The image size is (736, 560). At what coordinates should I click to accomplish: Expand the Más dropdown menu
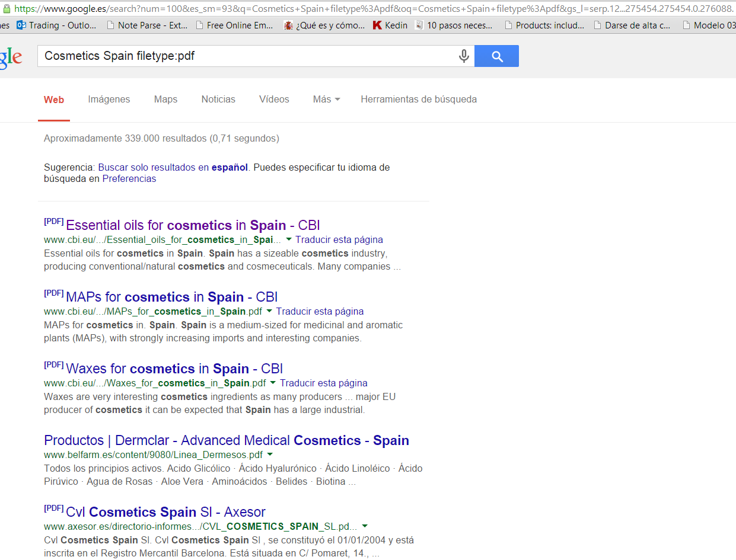coord(326,99)
